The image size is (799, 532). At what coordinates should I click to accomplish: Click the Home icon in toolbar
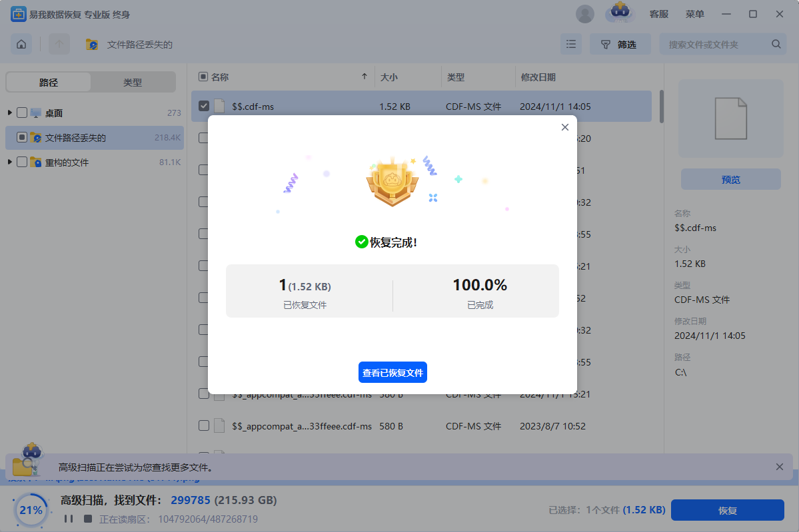tap(21, 45)
